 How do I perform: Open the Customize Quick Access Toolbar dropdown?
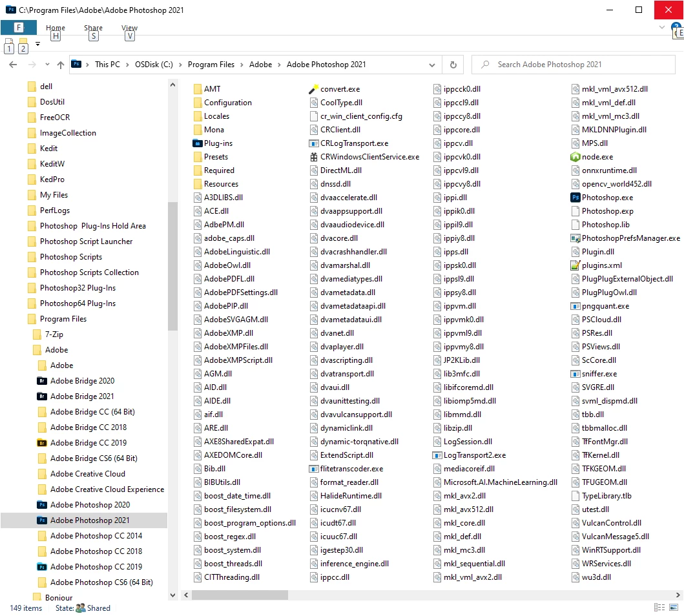pos(38,44)
